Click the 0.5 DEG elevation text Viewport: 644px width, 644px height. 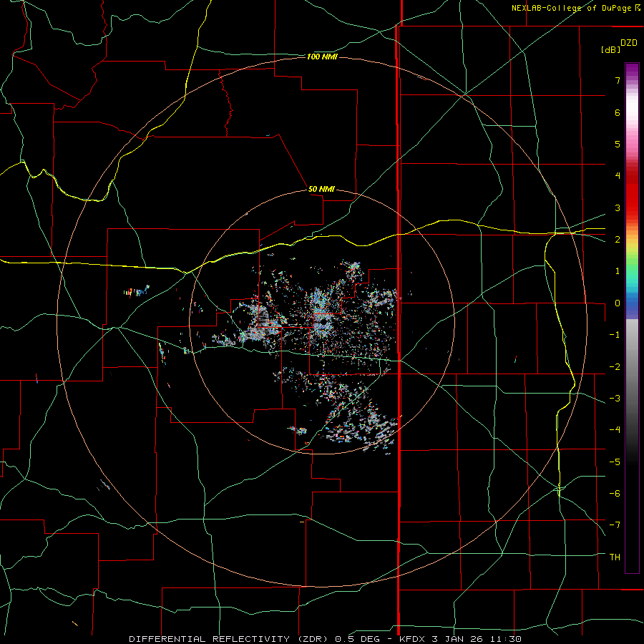coord(358,639)
